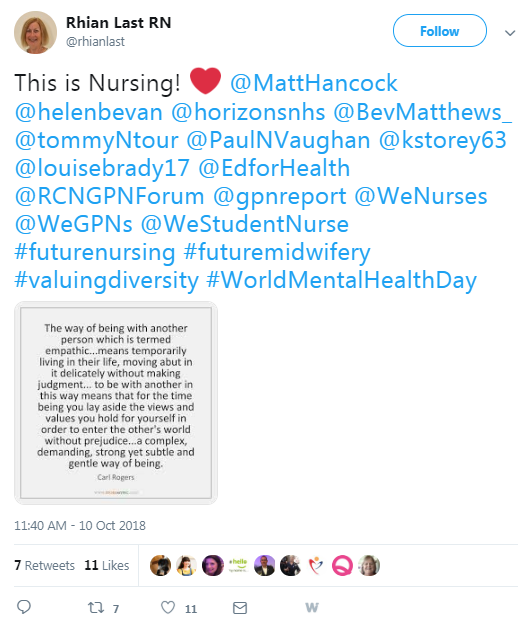Viewport: 529px width, 631px height.
Task: Open the pink Q logo liker avatar
Action: (x=342, y=565)
